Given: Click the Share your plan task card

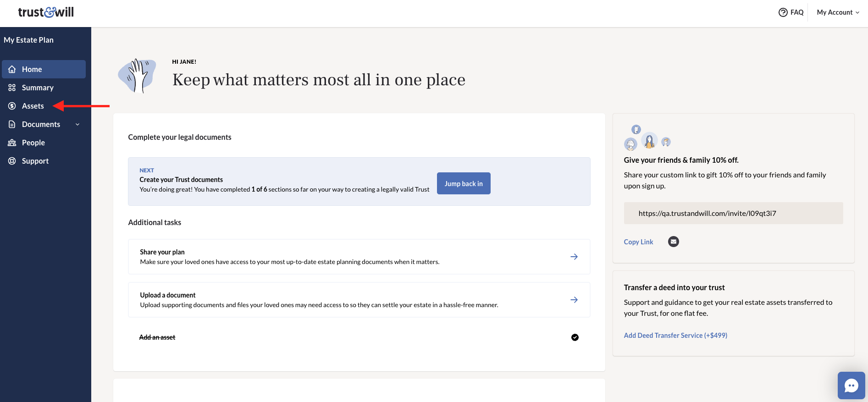Looking at the screenshot, I should [359, 257].
